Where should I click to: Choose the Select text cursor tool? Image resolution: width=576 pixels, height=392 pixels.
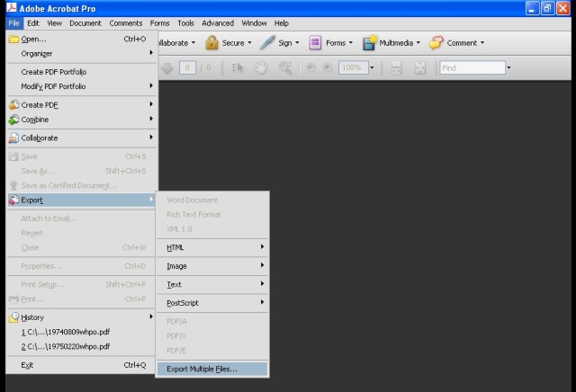(x=238, y=67)
